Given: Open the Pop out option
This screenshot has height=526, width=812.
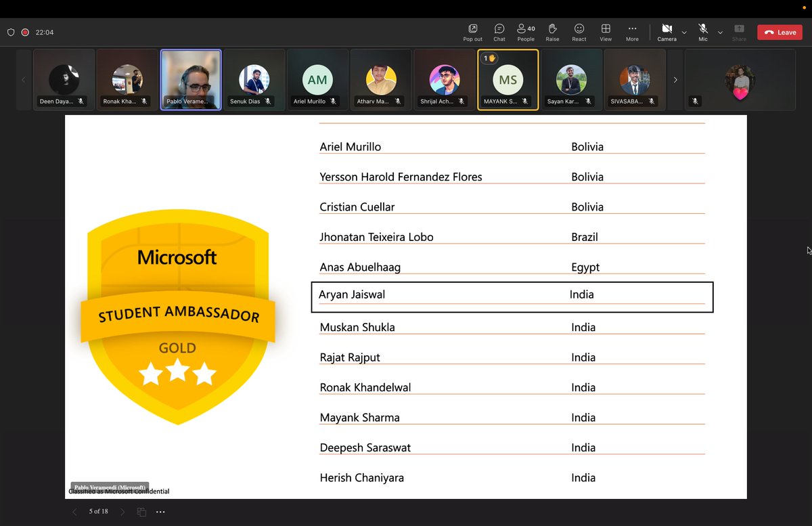Looking at the screenshot, I should [472, 32].
